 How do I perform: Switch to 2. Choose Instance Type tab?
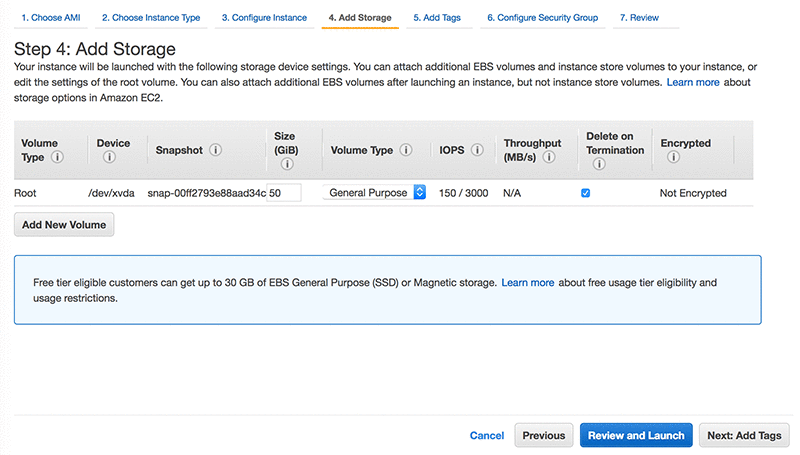pos(150,18)
